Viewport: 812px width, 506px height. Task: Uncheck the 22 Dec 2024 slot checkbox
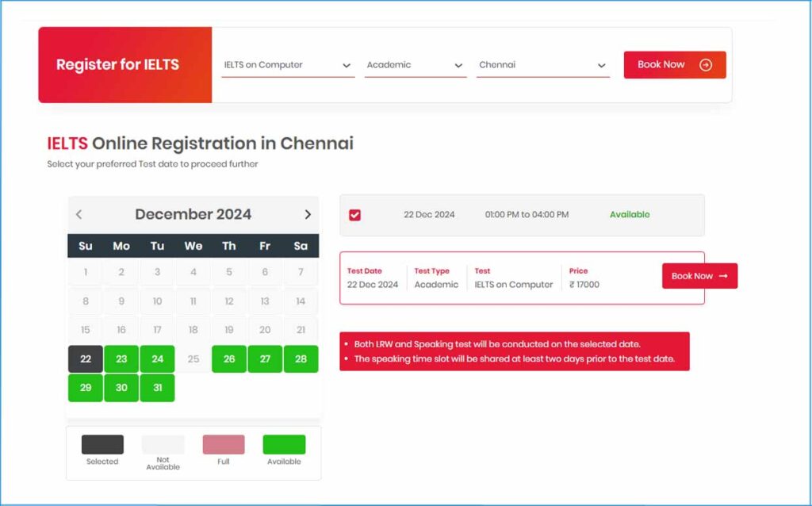click(x=354, y=215)
